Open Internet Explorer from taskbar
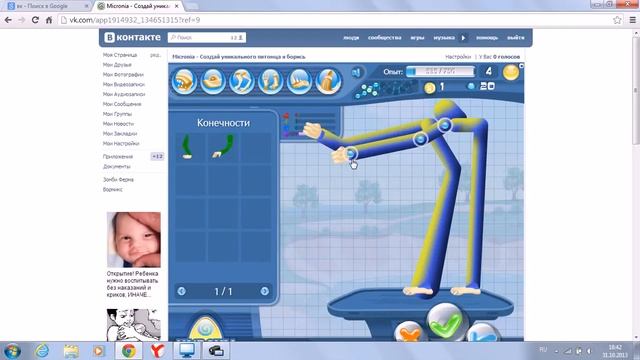The height and width of the screenshot is (360, 640). point(42,351)
